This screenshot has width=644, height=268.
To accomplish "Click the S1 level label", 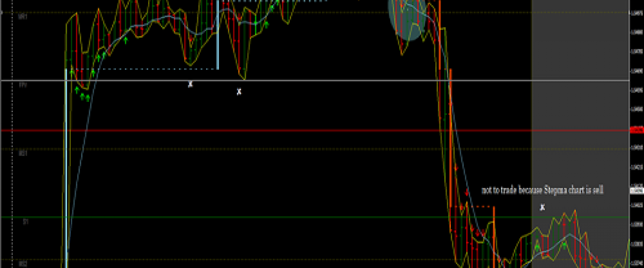I will (x=24, y=221).
